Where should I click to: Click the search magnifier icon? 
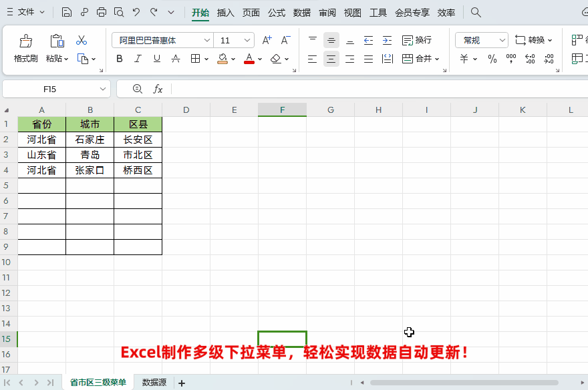coord(476,13)
